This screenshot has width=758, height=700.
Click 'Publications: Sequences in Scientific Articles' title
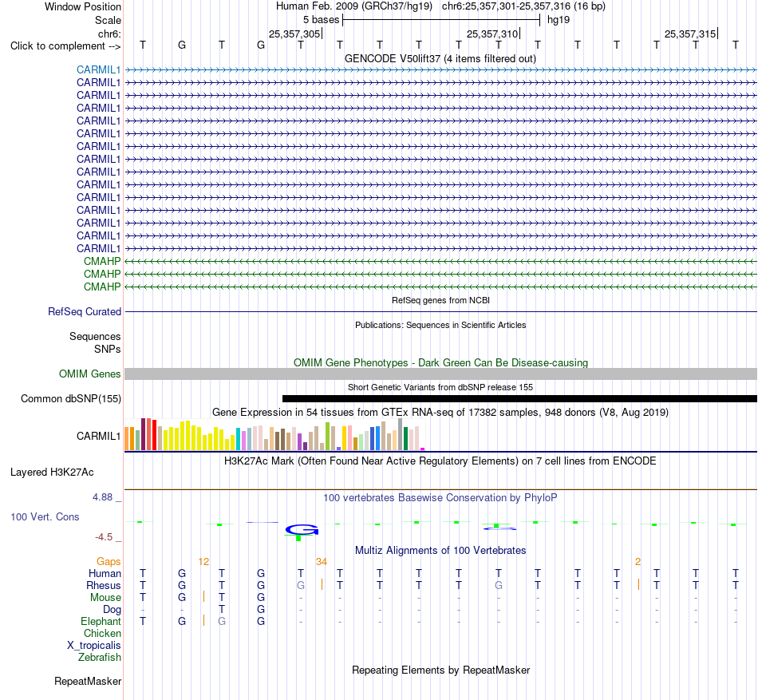440,325
